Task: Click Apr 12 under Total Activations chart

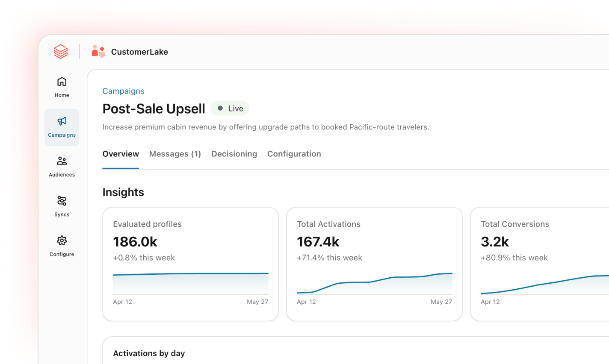Action: 306,302
